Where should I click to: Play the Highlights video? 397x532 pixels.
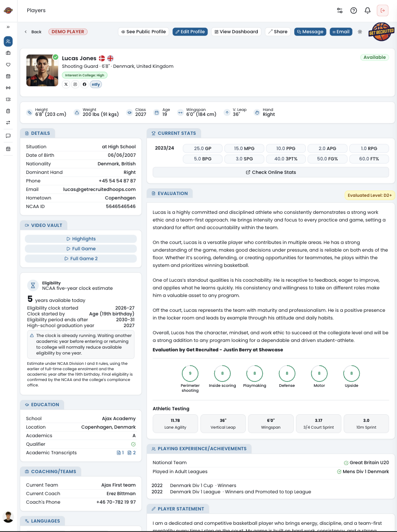(x=81, y=239)
